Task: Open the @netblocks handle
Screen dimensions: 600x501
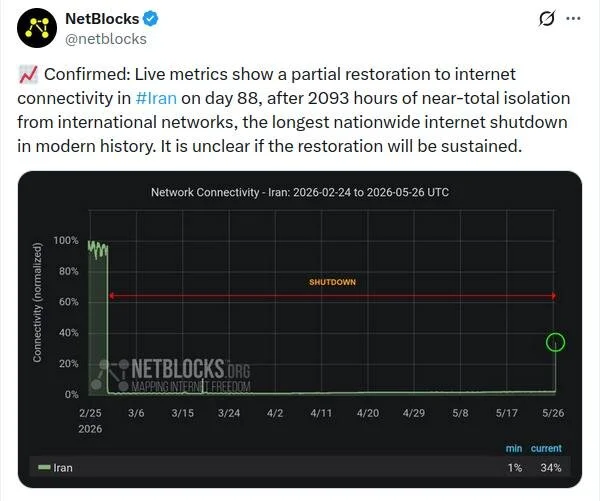Action: click(x=106, y=39)
